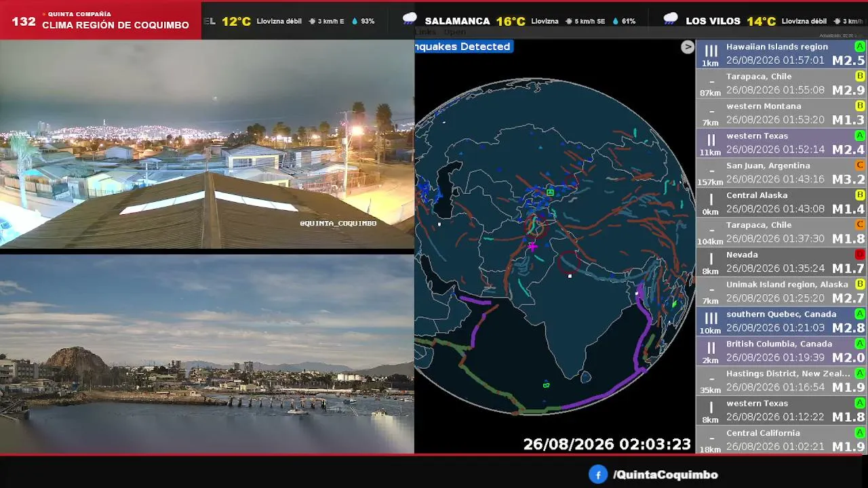
Task: Expand the panel with the round arrow button
Action: (x=688, y=47)
